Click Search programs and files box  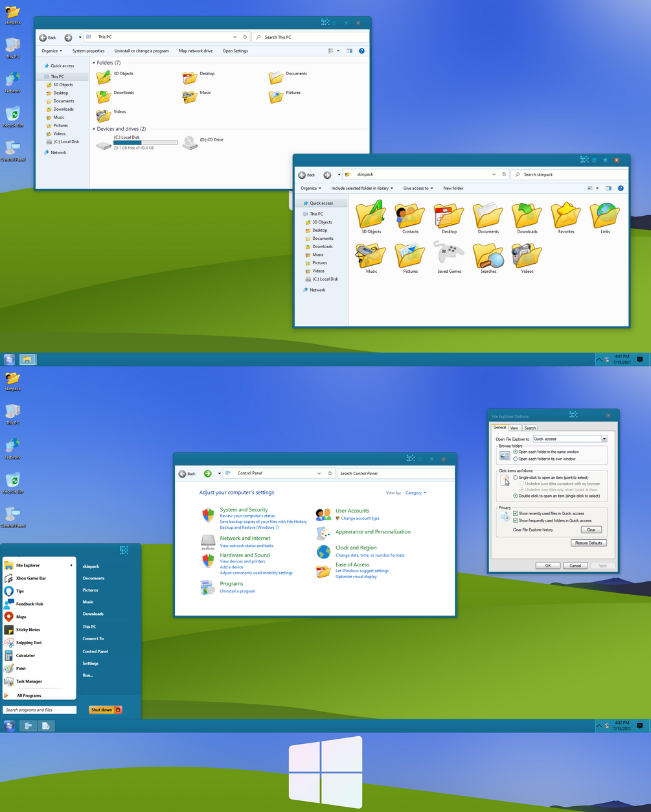40,710
